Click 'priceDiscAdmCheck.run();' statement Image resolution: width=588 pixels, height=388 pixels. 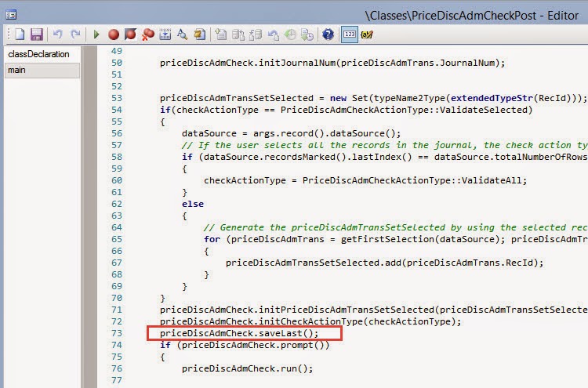(247, 368)
